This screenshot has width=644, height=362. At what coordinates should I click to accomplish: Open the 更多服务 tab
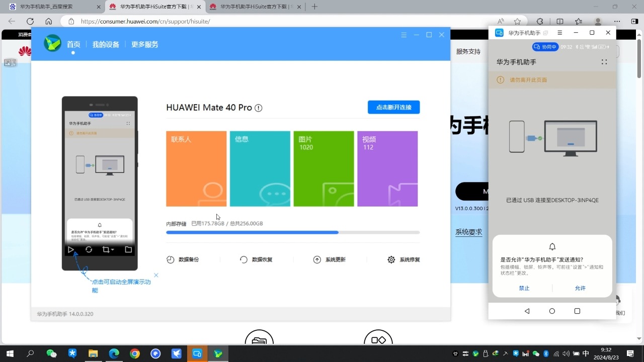[x=145, y=44]
